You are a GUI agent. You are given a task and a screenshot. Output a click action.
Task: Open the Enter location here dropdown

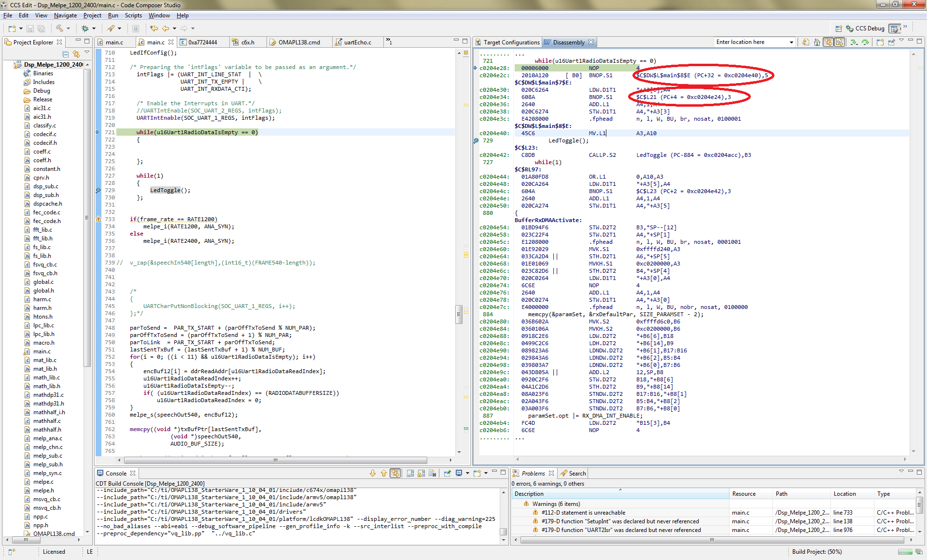[x=791, y=42]
